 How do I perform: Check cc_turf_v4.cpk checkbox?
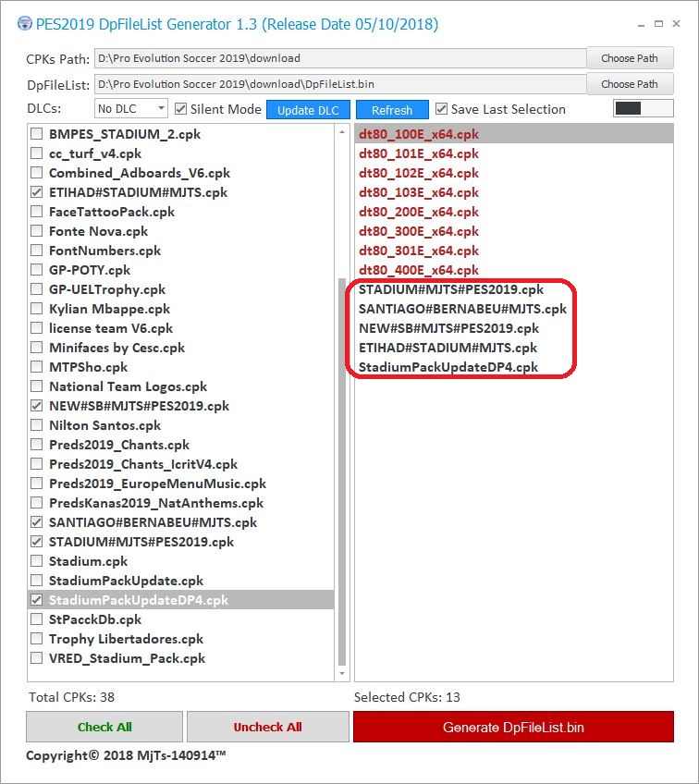click(36, 153)
